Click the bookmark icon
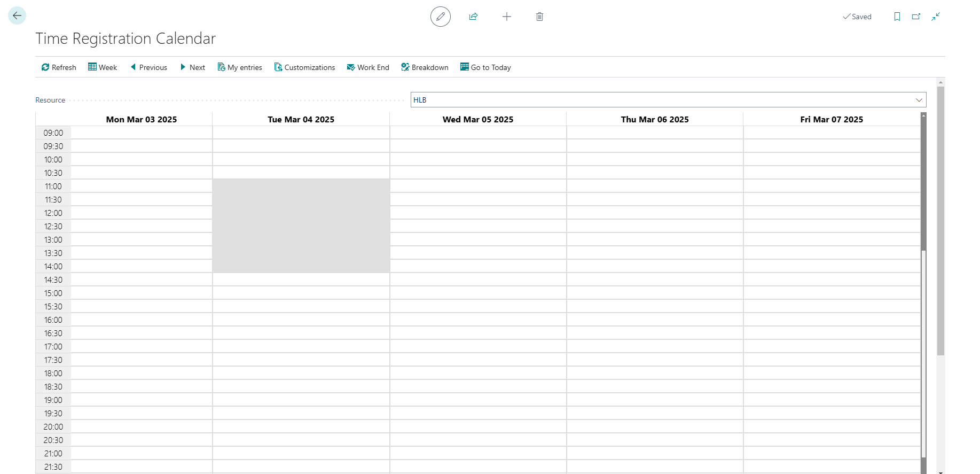 897,17
